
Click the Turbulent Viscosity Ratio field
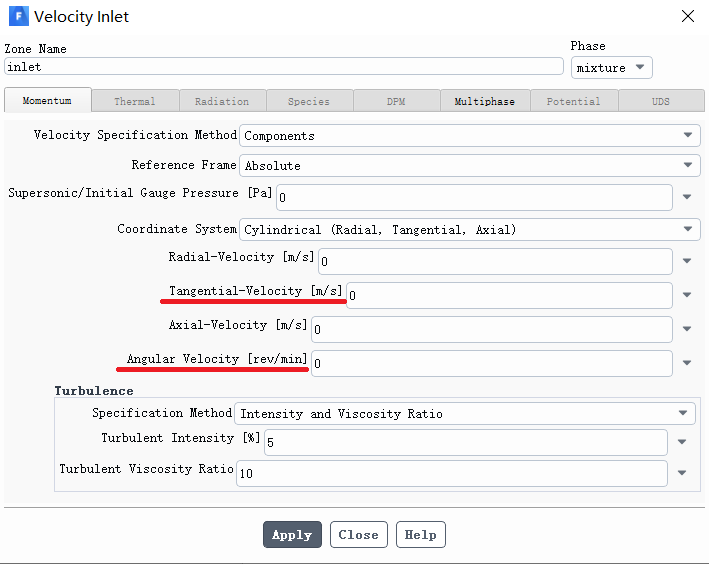click(451, 473)
